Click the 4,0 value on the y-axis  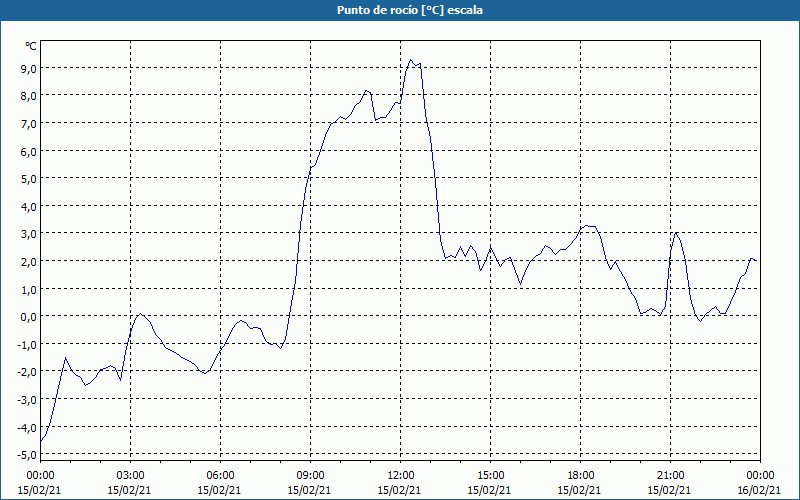28,206
